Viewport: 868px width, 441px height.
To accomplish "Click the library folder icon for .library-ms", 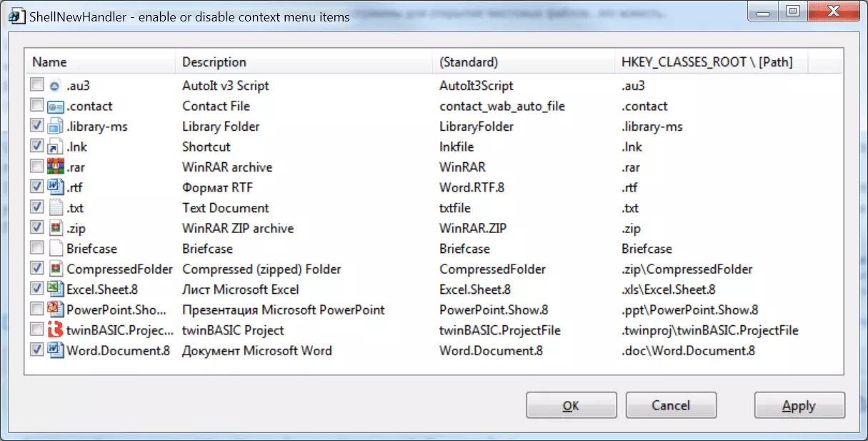I will pyautogui.click(x=56, y=127).
